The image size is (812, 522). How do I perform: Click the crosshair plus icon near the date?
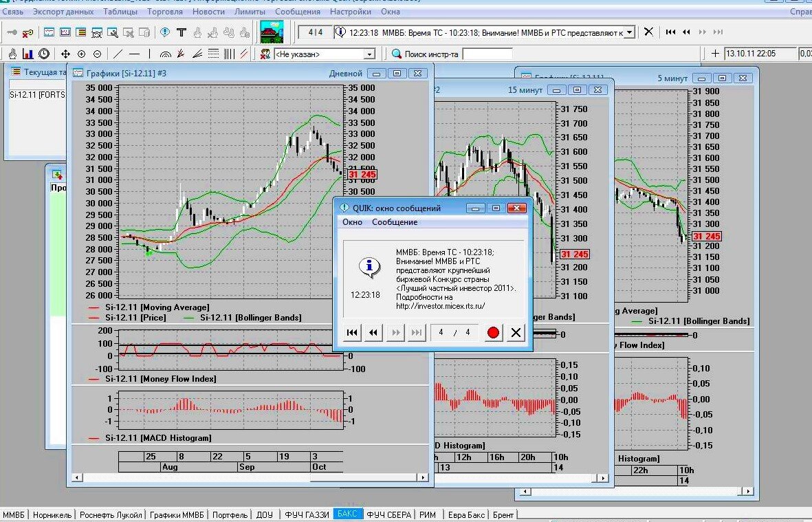[x=715, y=54]
